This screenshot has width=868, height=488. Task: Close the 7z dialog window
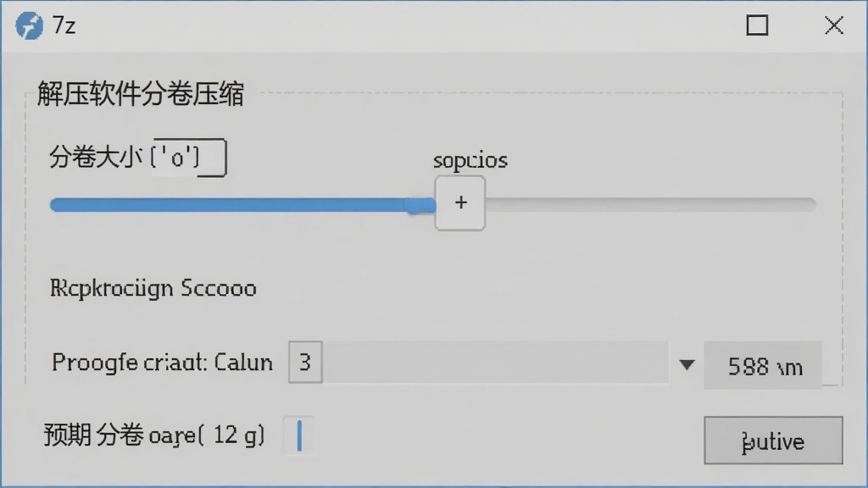coord(834,25)
